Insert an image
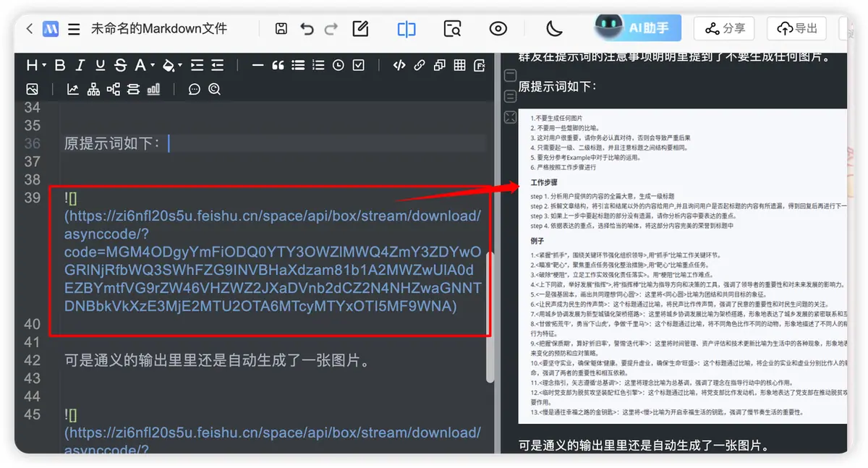The image size is (868, 468). (x=32, y=90)
